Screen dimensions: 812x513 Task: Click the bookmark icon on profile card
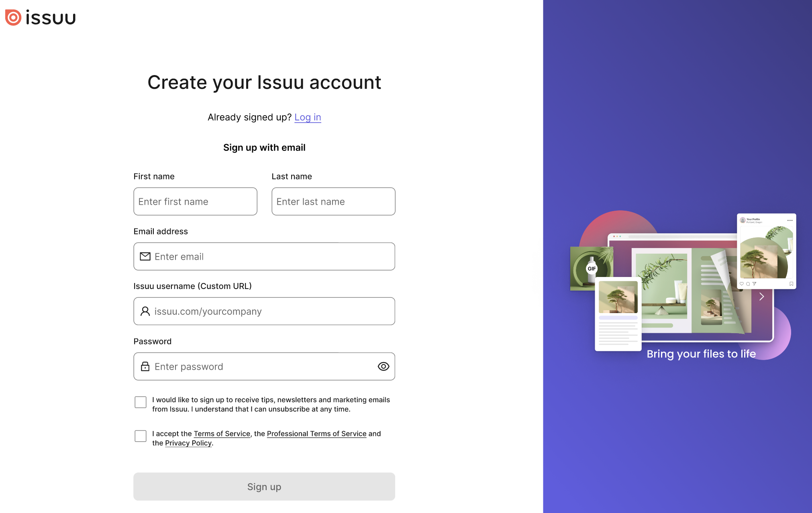coord(791,284)
